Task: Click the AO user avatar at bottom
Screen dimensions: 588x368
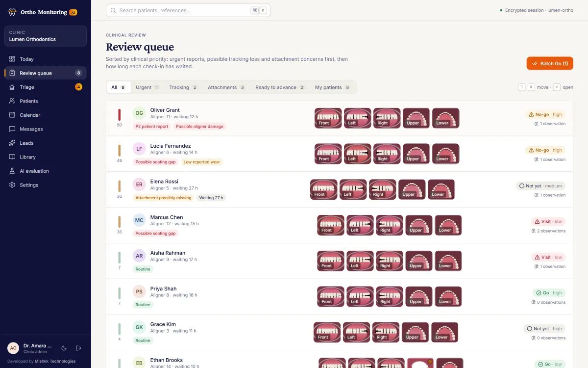Action: pyautogui.click(x=13, y=348)
